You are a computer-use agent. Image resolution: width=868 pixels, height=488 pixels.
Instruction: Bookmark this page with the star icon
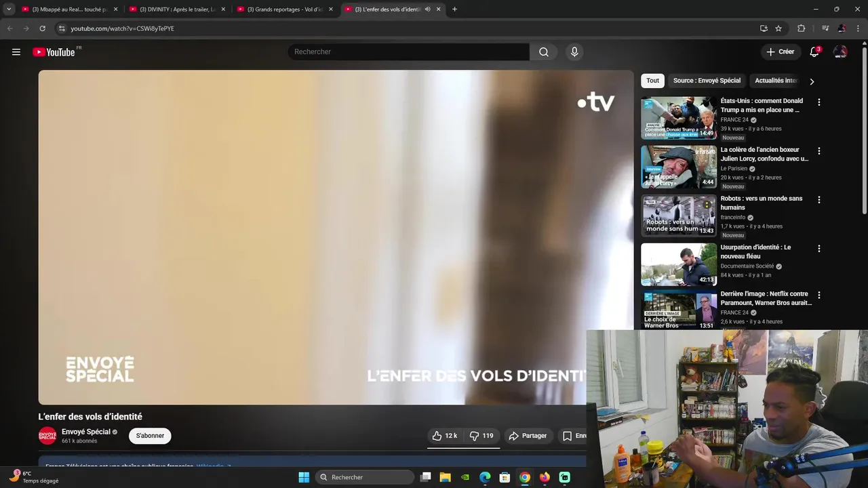click(x=778, y=28)
